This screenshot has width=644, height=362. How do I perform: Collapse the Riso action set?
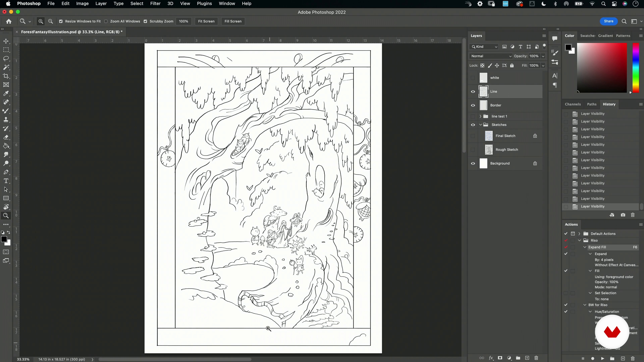click(579, 240)
